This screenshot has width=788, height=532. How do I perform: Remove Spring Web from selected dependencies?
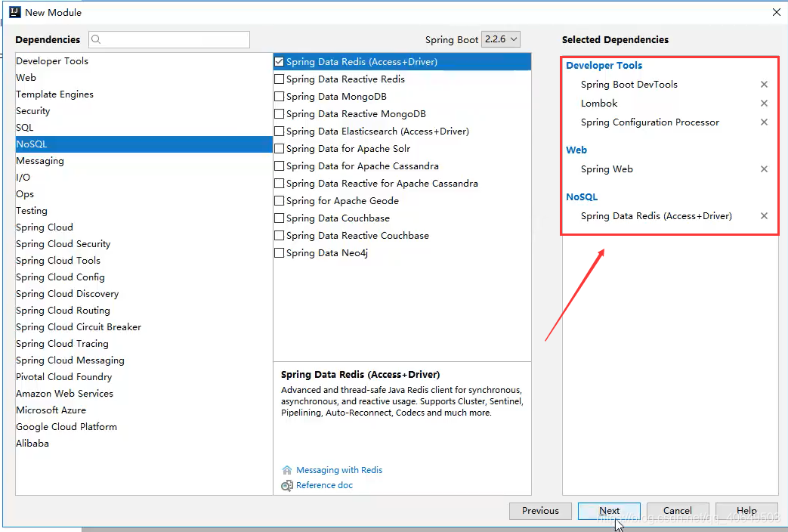click(x=764, y=169)
